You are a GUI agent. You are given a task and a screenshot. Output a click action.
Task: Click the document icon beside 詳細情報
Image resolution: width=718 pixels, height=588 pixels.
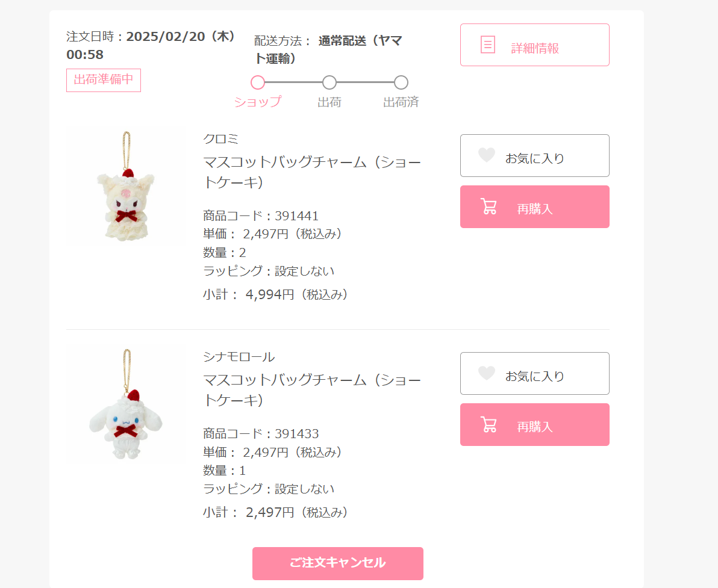[488, 45]
